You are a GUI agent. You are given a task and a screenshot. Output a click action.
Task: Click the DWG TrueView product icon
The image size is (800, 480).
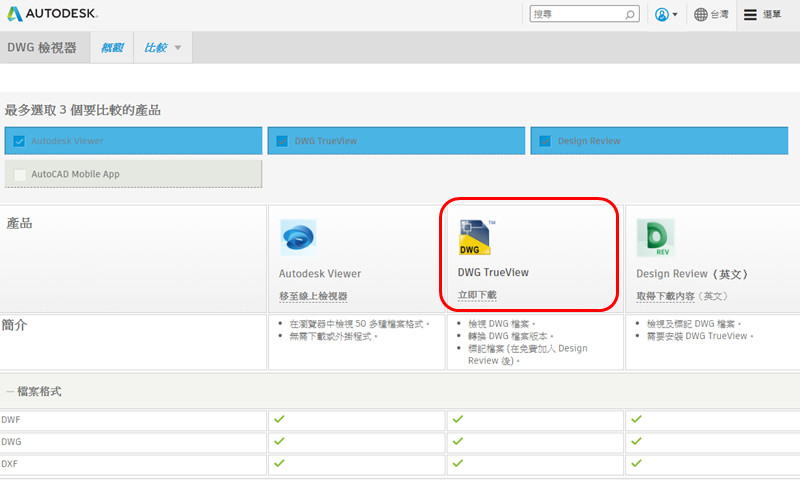tap(476, 237)
